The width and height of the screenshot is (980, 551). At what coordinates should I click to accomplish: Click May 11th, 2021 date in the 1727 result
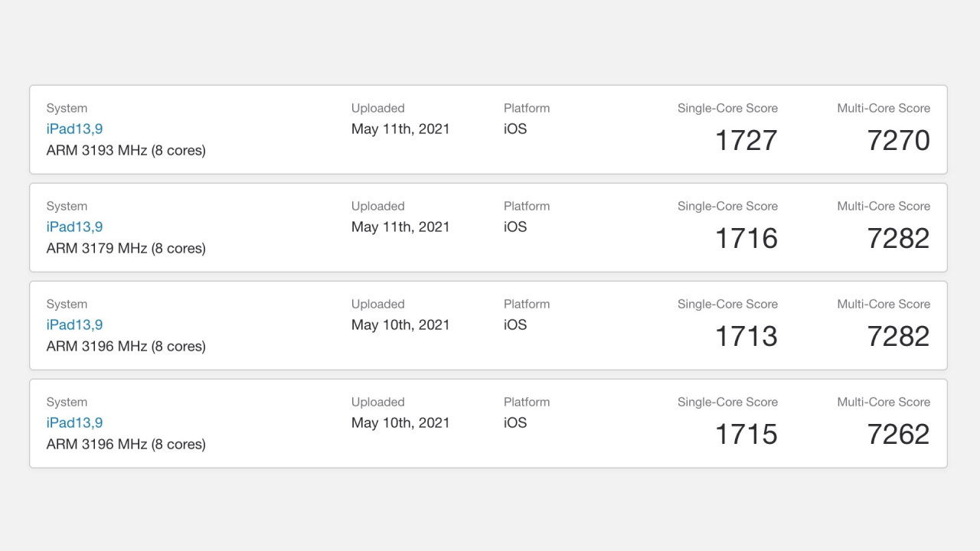(400, 129)
